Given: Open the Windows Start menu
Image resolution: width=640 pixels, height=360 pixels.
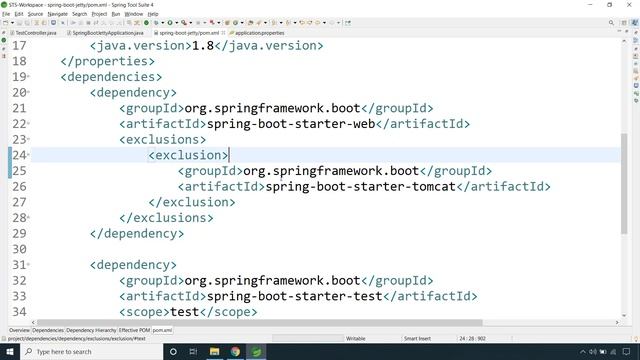Looking at the screenshot, I should click(x=10, y=351).
